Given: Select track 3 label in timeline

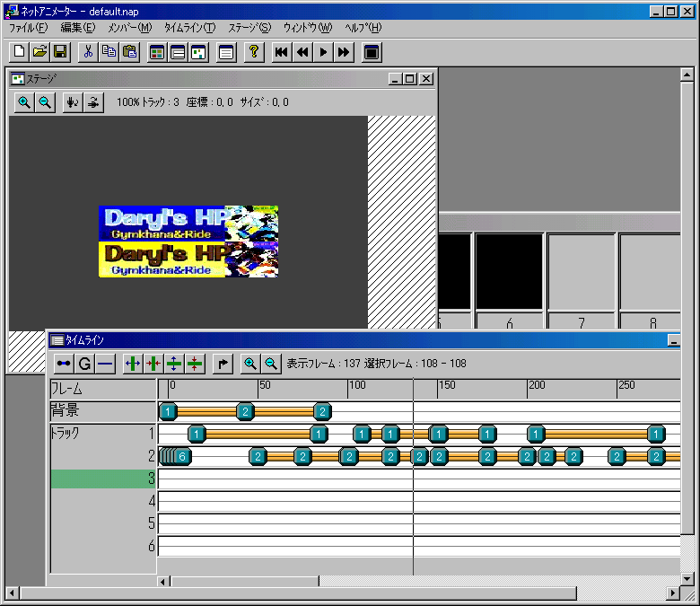Looking at the screenshot, I should pyautogui.click(x=103, y=479).
